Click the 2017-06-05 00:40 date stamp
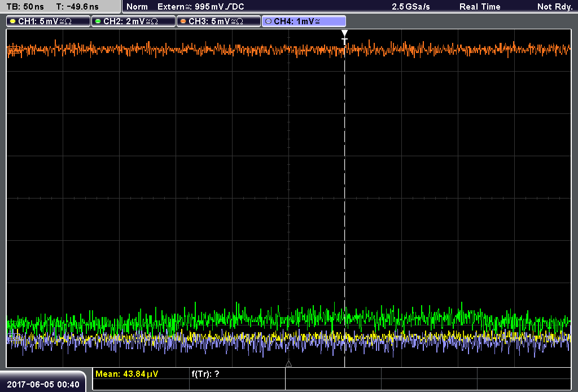The image size is (578, 392). coord(43,384)
